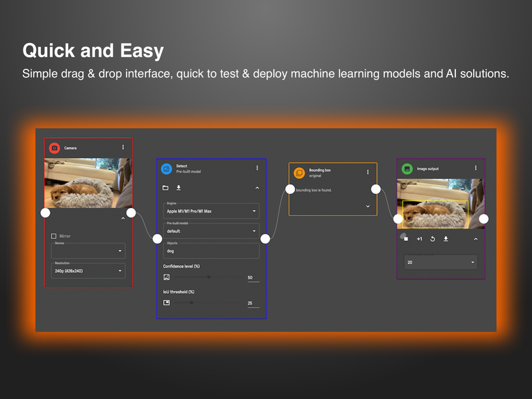
Task: Open the Camera node three-dot menu
Action: tap(123, 147)
